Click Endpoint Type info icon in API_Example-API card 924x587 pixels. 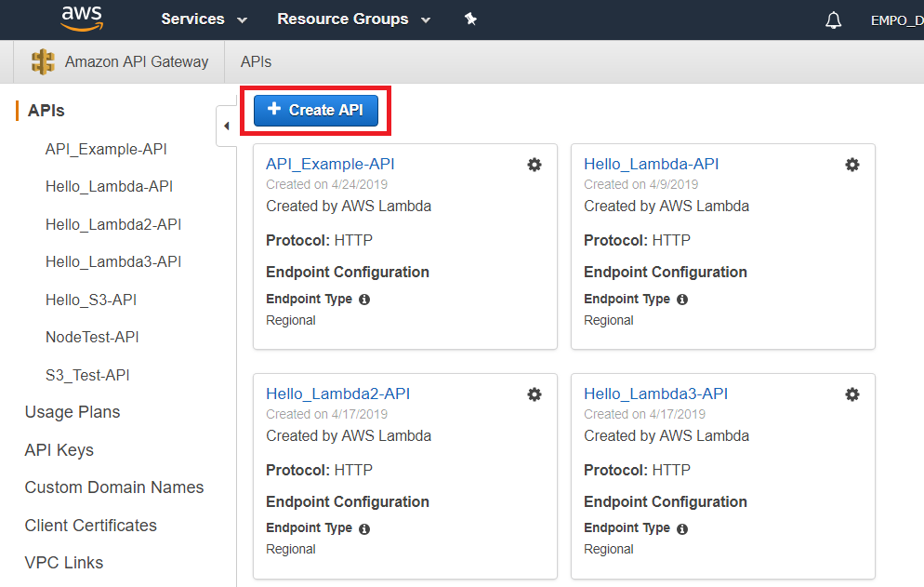364,300
